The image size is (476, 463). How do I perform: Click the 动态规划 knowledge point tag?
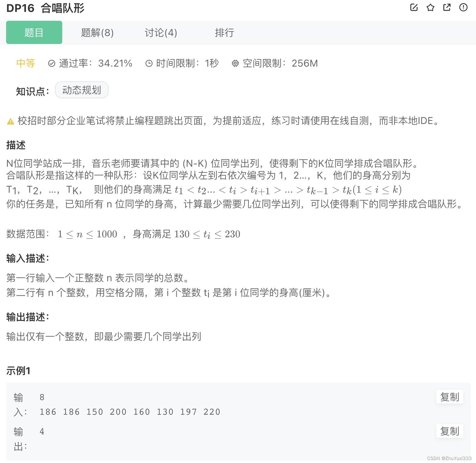pos(81,90)
